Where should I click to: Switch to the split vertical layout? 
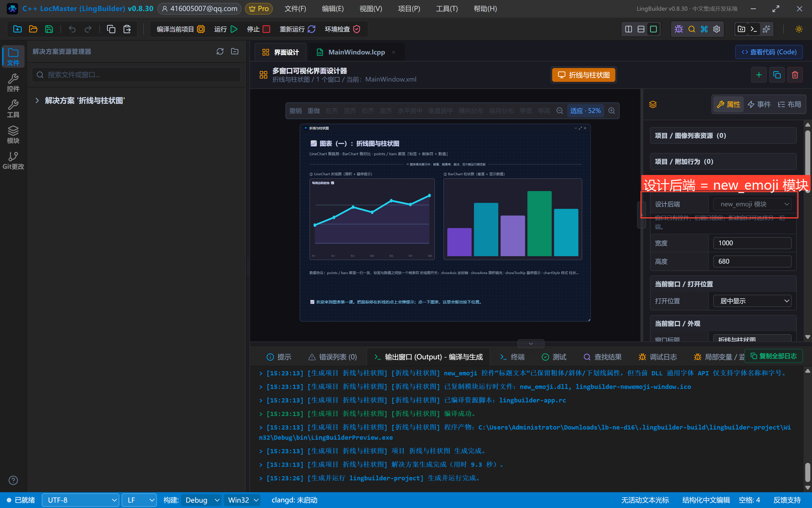coord(628,29)
